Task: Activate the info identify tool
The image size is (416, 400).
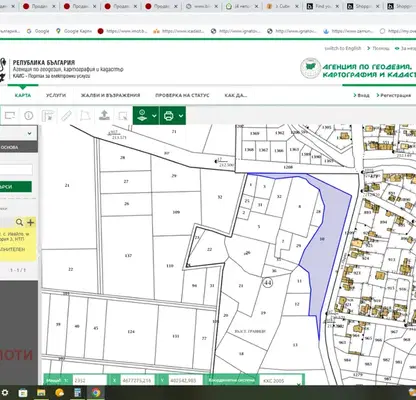Action: coord(29,116)
